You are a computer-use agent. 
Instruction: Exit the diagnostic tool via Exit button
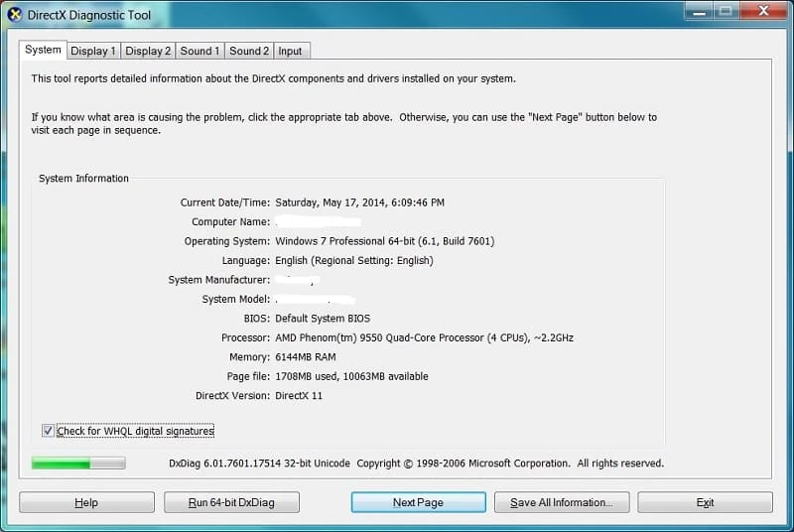coord(705,502)
